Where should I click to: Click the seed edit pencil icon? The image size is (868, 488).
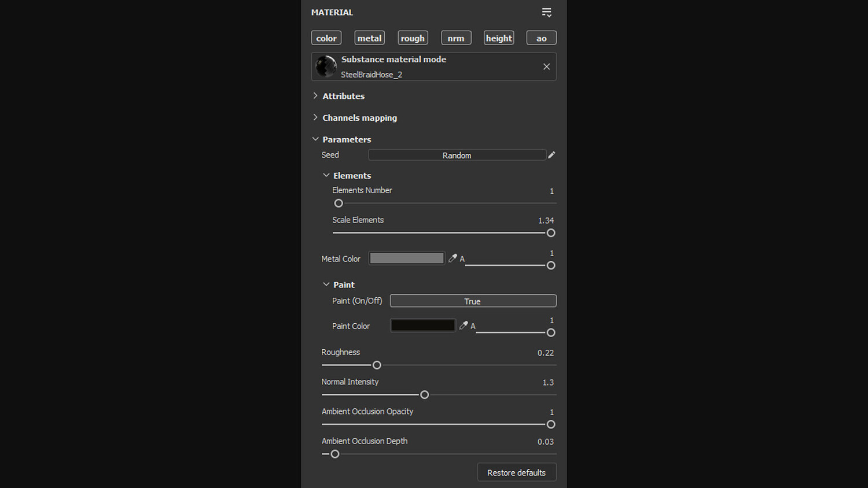click(551, 155)
